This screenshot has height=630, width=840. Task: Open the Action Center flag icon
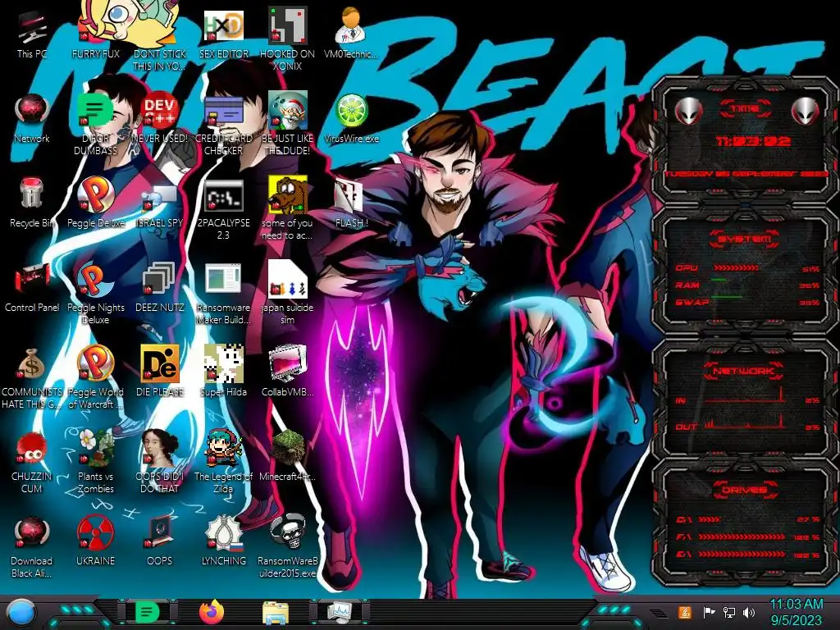[x=709, y=612]
